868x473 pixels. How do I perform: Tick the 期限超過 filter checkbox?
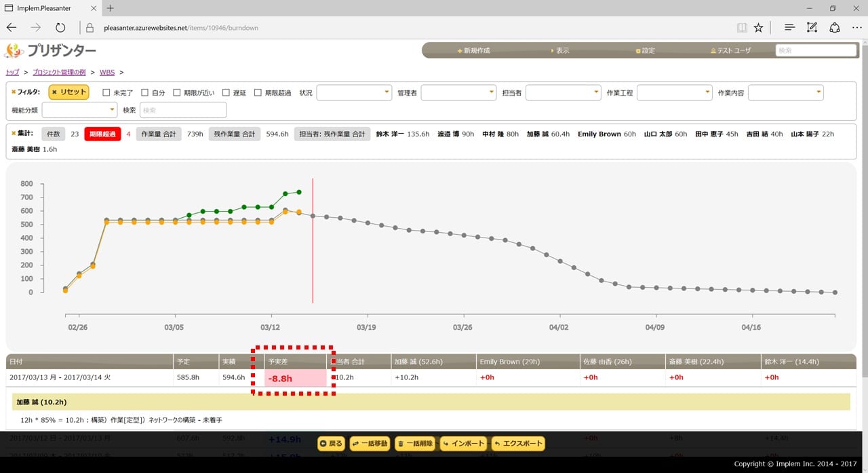tap(258, 93)
